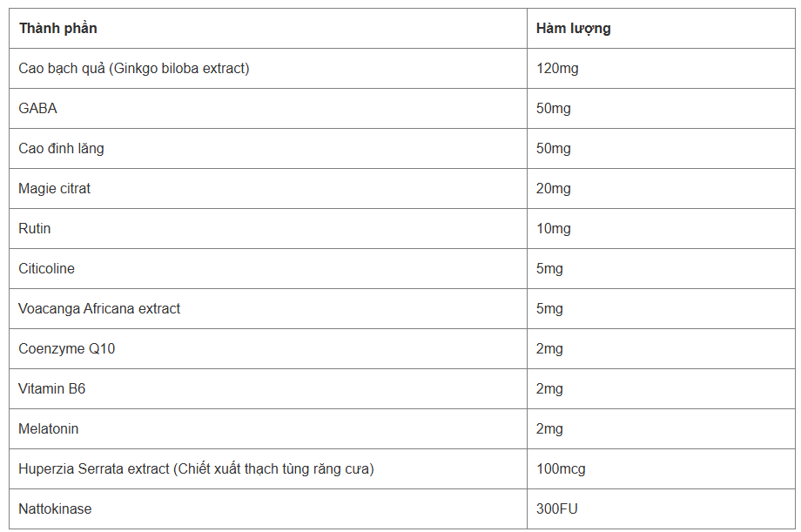Click the Huperzia Serrata extract cell

tap(196, 469)
